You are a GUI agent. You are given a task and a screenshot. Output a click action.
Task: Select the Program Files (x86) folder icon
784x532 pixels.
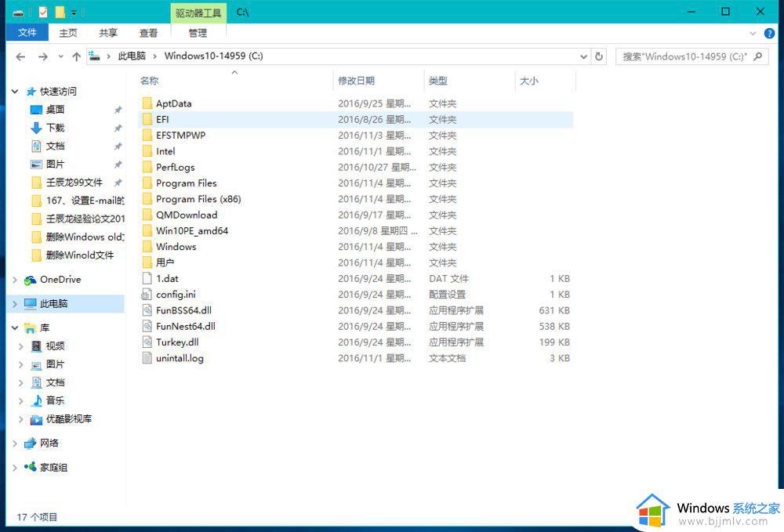tap(147, 199)
